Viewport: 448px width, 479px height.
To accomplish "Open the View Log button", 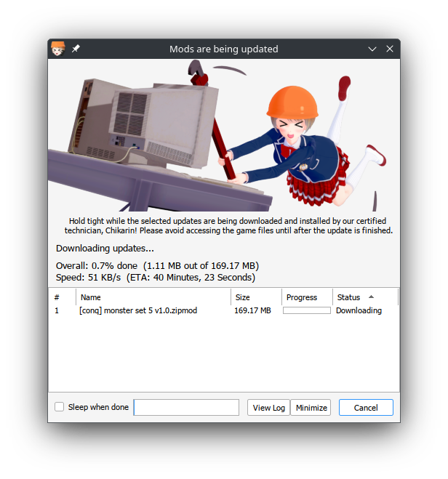I will click(268, 408).
